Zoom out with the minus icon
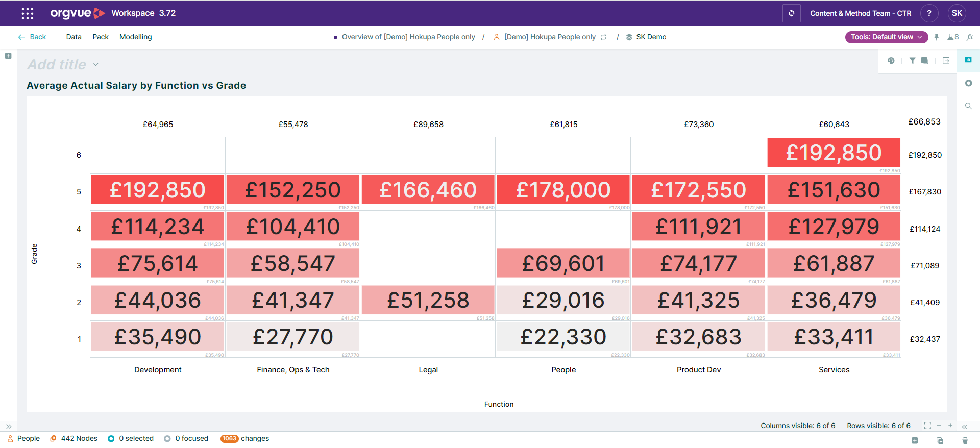 click(939, 426)
